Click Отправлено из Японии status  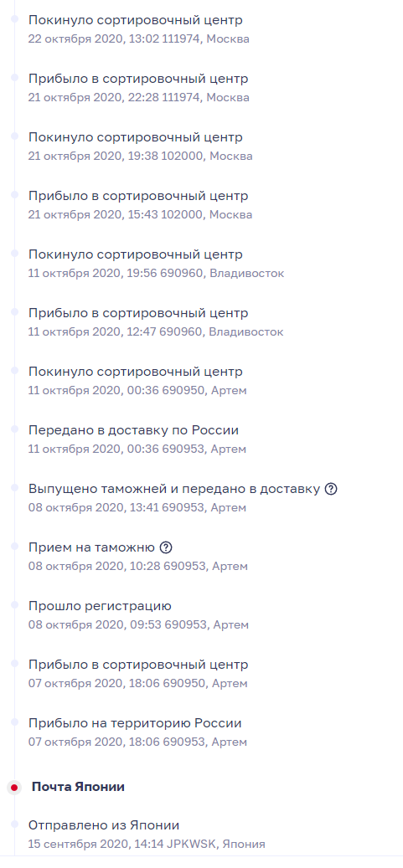click(104, 824)
